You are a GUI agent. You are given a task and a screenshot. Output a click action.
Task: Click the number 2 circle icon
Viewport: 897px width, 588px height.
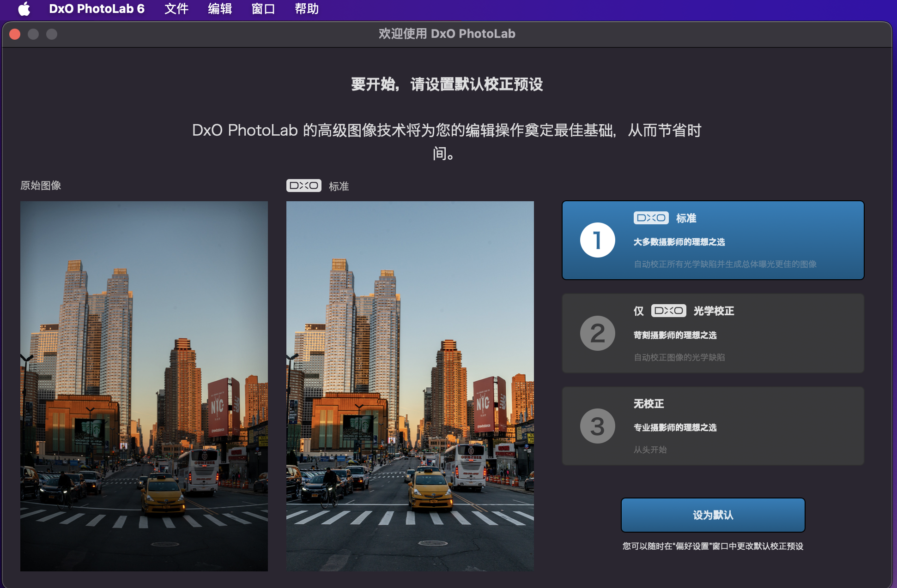pos(597,333)
